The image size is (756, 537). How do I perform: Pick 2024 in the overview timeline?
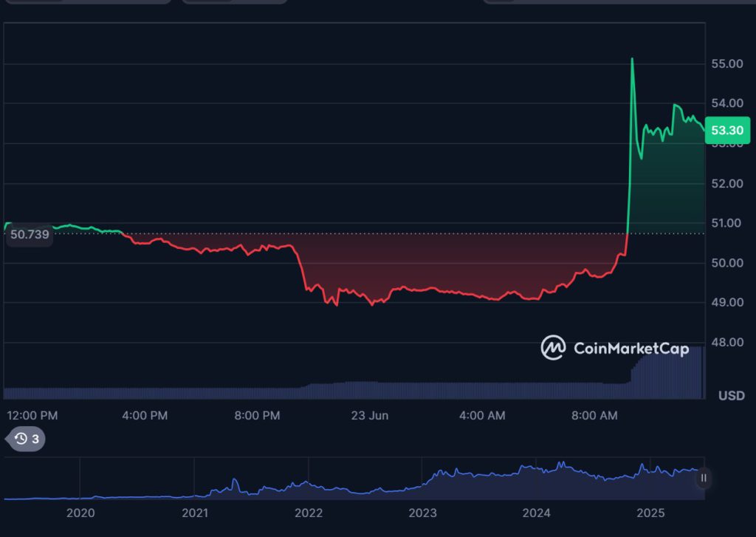537,513
